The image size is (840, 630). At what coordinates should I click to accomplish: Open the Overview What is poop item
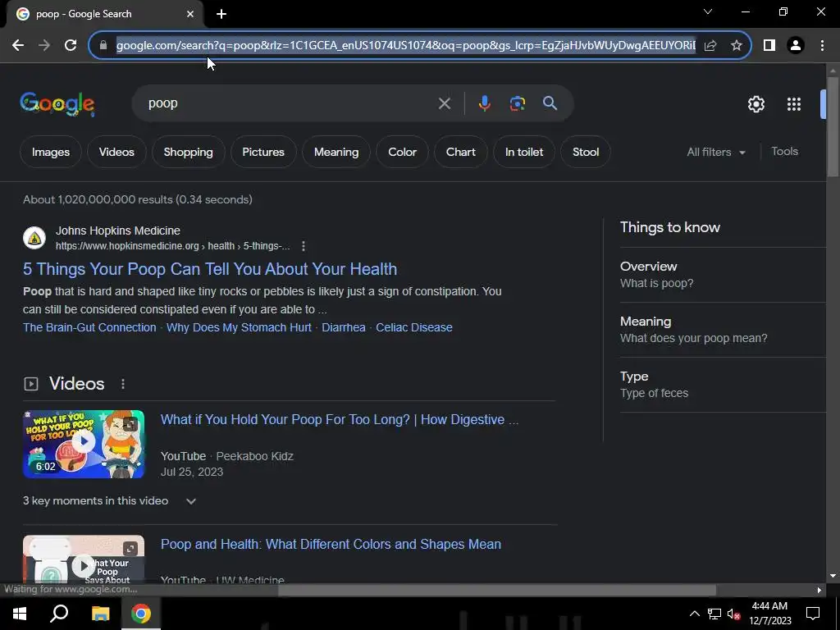(723, 275)
